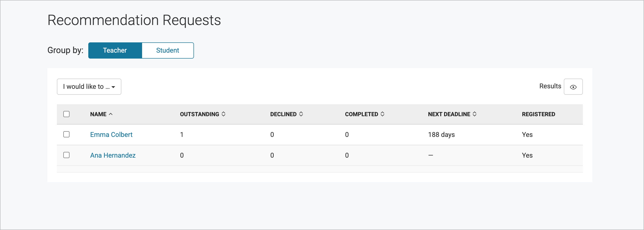Click the NAME column header
This screenshot has height=230, width=644.
pos(98,114)
